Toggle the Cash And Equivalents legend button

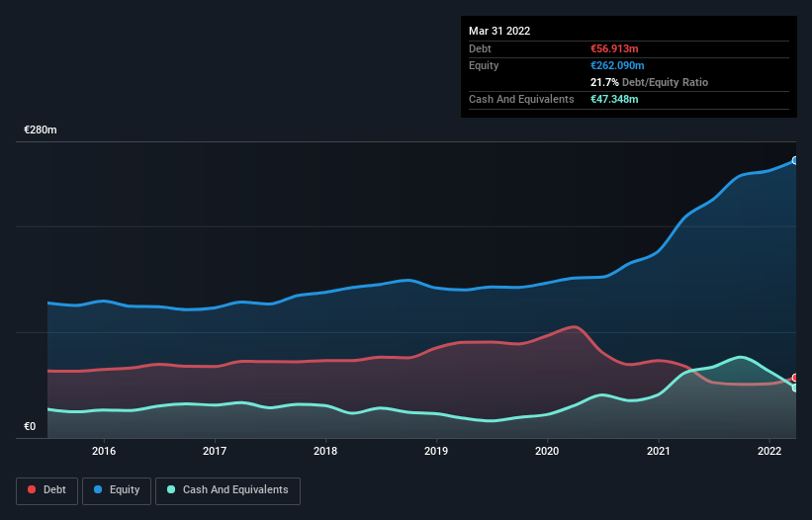(x=227, y=490)
